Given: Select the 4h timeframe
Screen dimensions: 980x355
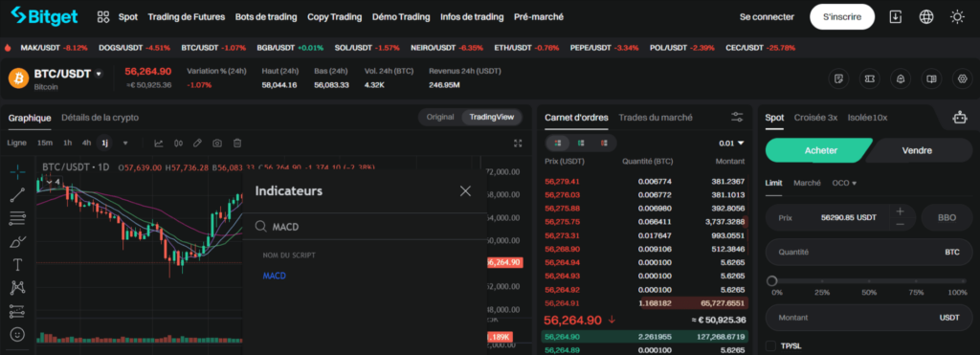Looking at the screenshot, I should pyautogui.click(x=86, y=144).
